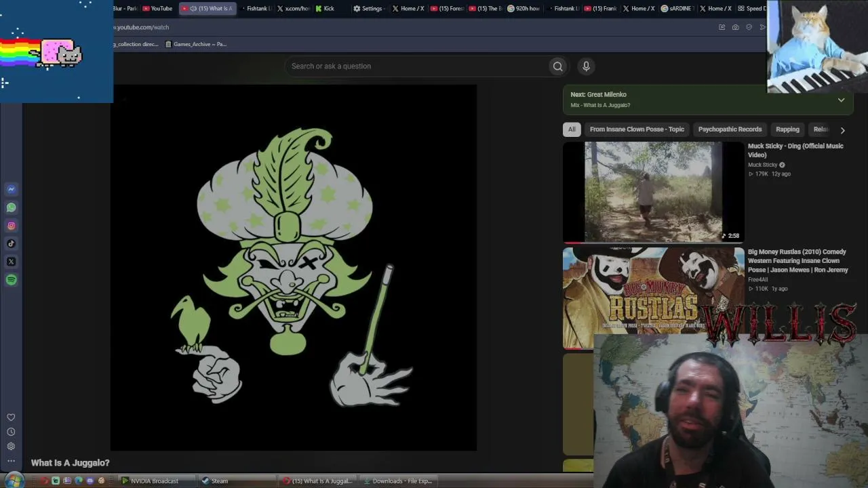Open browsing history clock icon in sidebar

pos(11,432)
